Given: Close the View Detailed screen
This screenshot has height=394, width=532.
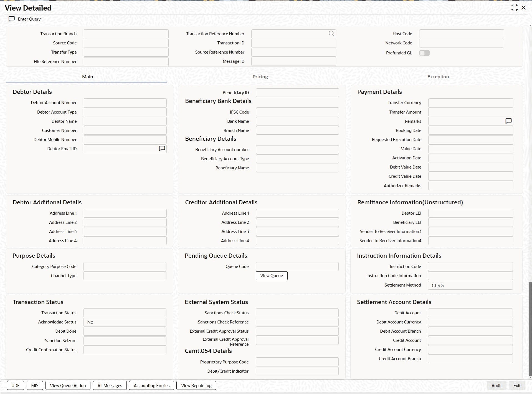Looking at the screenshot, I should coord(524,8).
